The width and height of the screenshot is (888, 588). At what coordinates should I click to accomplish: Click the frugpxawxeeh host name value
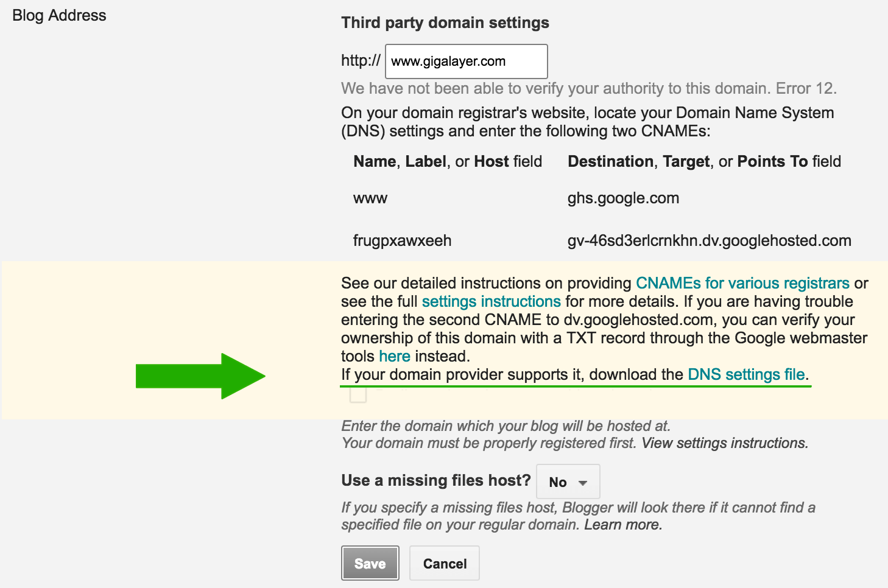[x=402, y=241]
